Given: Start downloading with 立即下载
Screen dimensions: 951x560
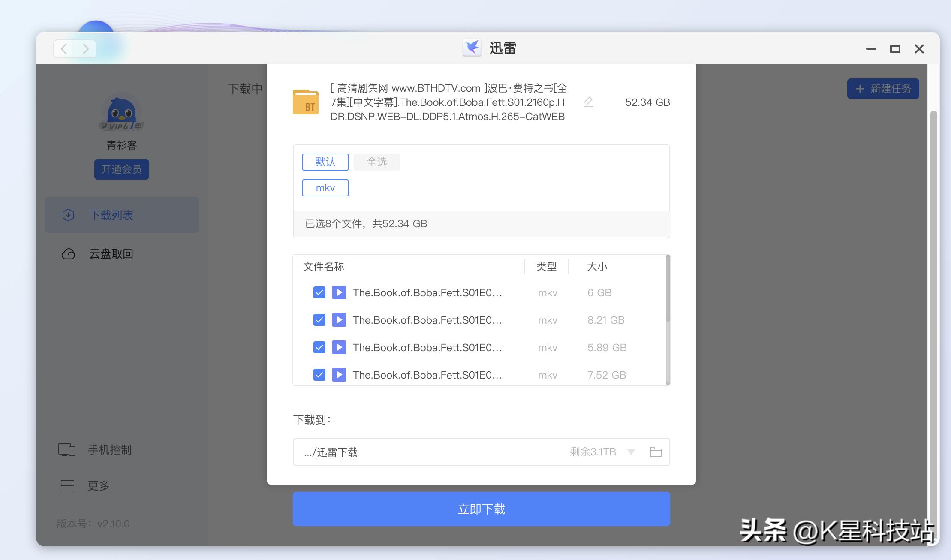Looking at the screenshot, I should click(x=481, y=509).
